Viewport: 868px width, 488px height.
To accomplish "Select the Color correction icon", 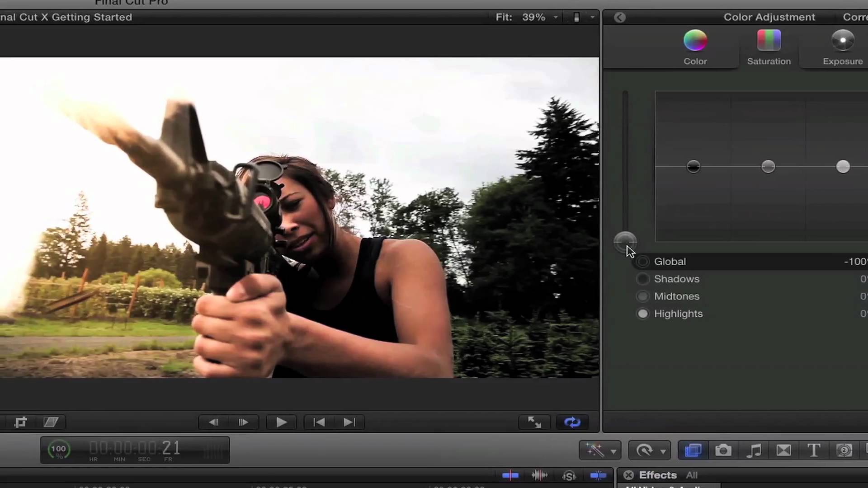I will pos(695,41).
